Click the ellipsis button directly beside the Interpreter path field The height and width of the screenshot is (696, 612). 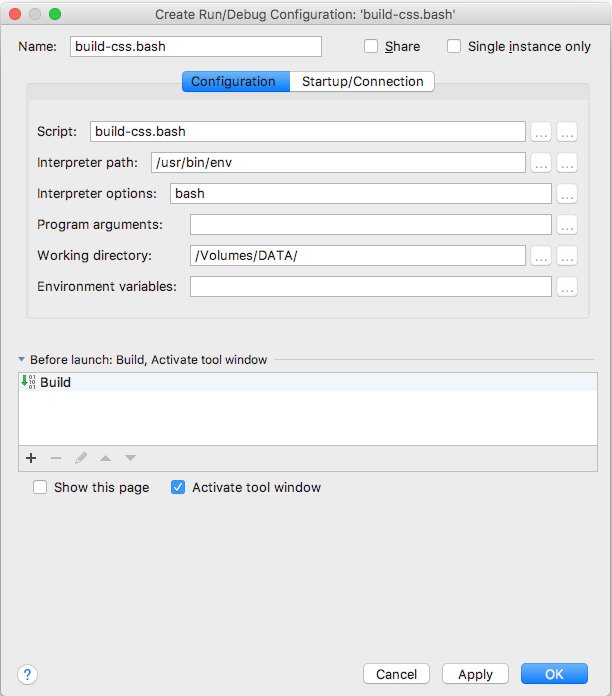(541, 163)
